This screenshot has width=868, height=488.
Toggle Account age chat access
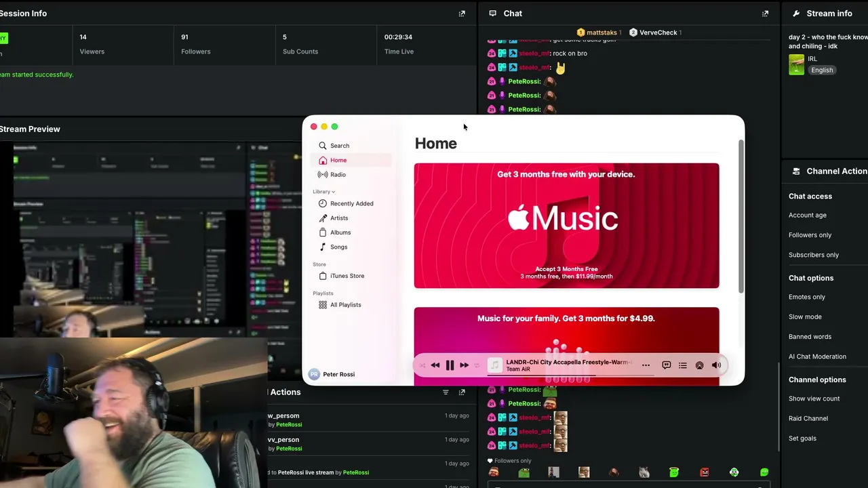pos(808,216)
